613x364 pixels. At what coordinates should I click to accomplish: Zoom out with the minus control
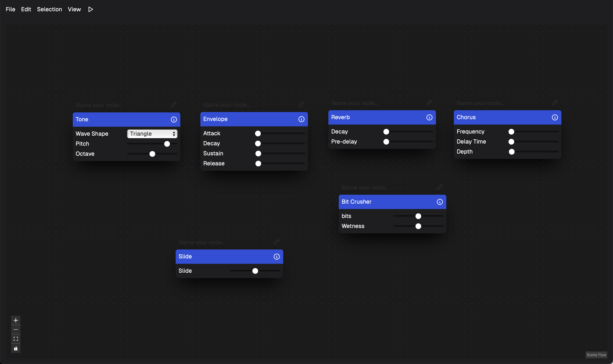pyautogui.click(x=16, y=329)
